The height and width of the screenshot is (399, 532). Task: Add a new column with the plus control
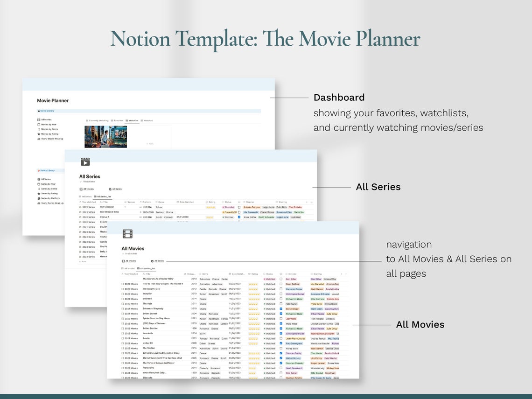pos(341,273)
